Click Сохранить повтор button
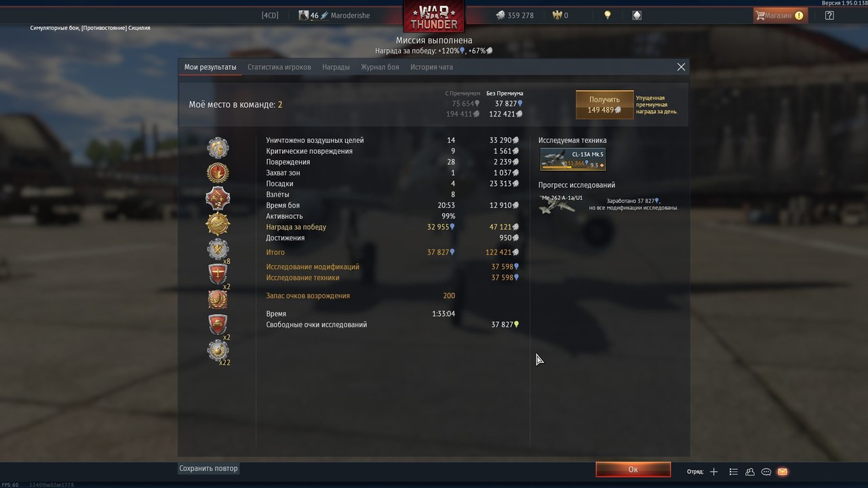The height and width of the screenshot is (488, 868). click(x=209, y=468)
